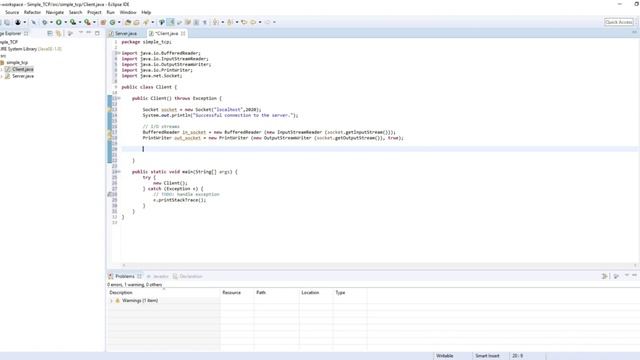Screen dimensions: 640x360
Task: Click the New Java Class green C icon
Action: [x=112, y=22]
